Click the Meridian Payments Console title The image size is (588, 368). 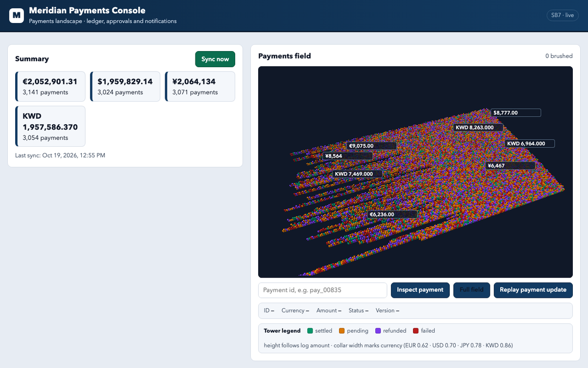coord(87,10)
